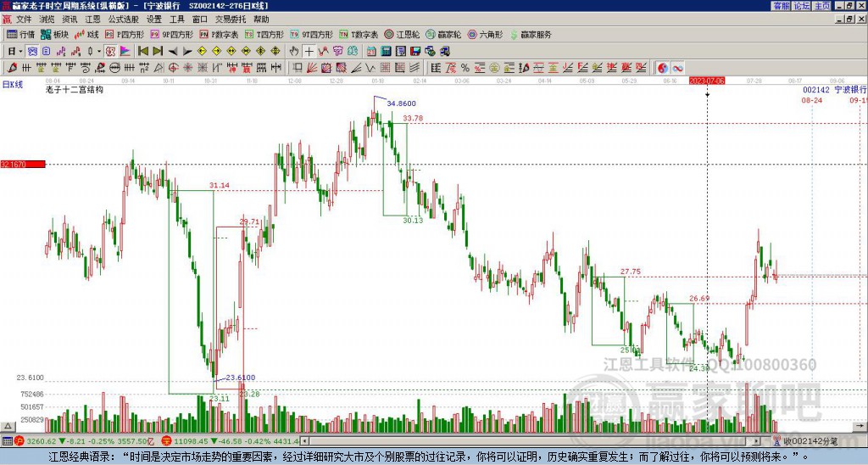The height and width of the screenshot is (465, 868).
Task: Open the 赢家轮 wheel tool
Action: click(x=443, y=34)
